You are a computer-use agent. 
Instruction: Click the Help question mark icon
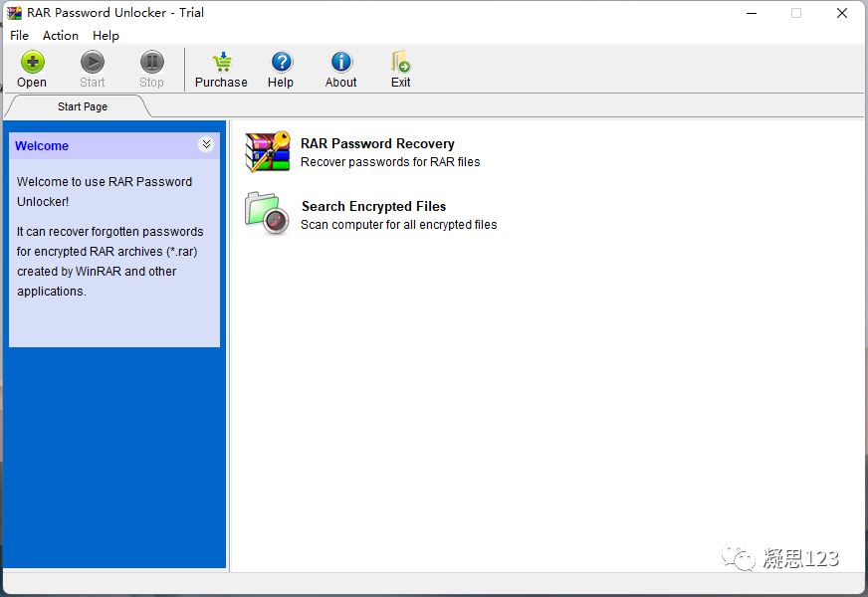point(282,62)
